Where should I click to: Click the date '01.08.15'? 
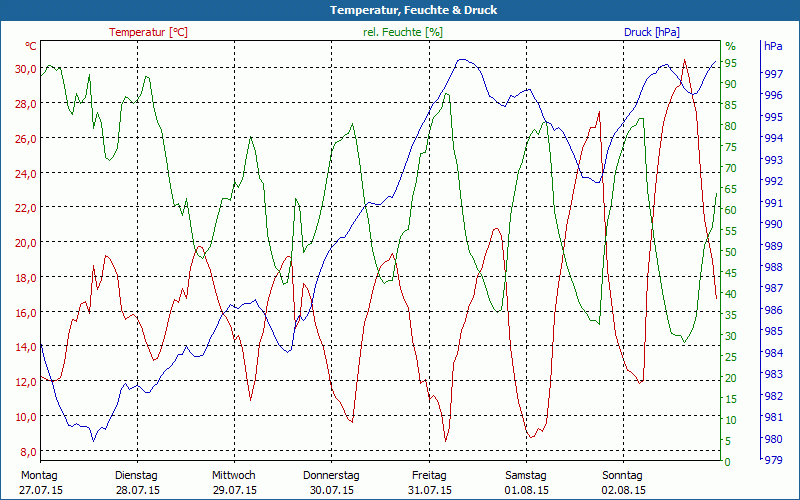tap(527, 490)
